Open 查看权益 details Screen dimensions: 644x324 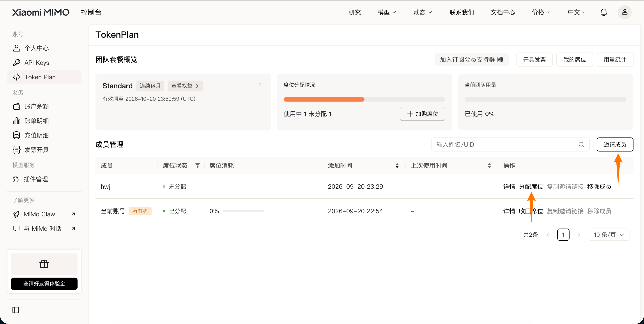click(x=185, y=86)
